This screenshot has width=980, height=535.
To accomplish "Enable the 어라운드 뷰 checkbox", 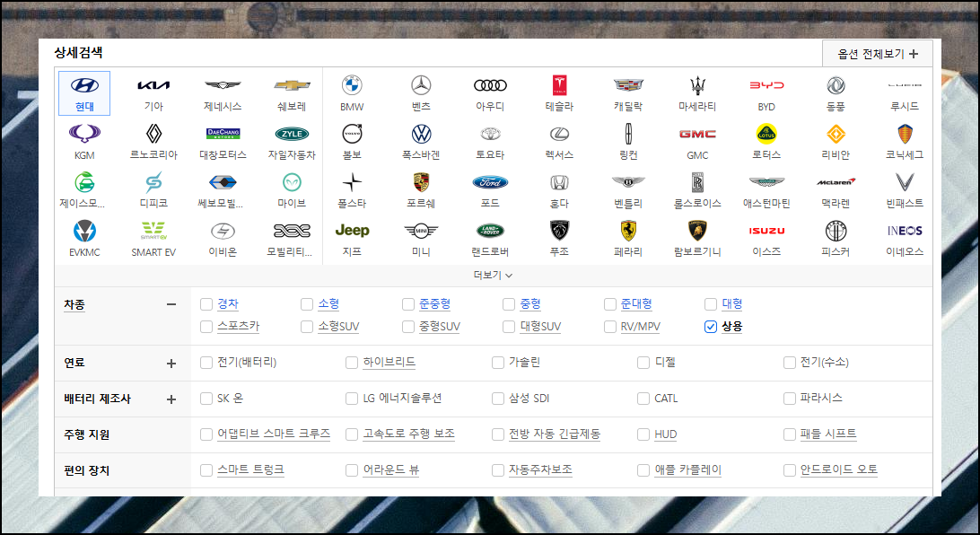I will click(x=352, y=470).
